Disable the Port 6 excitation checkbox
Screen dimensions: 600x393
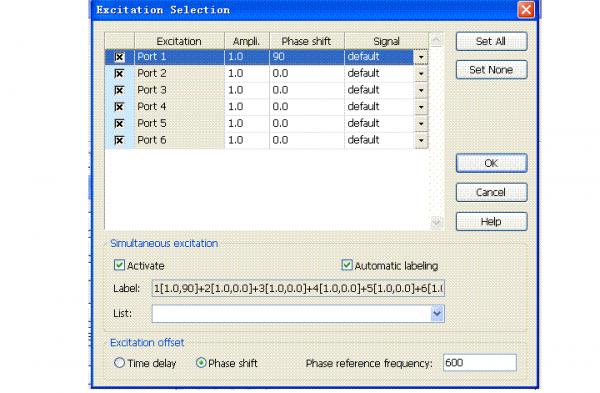click(119, 140)
